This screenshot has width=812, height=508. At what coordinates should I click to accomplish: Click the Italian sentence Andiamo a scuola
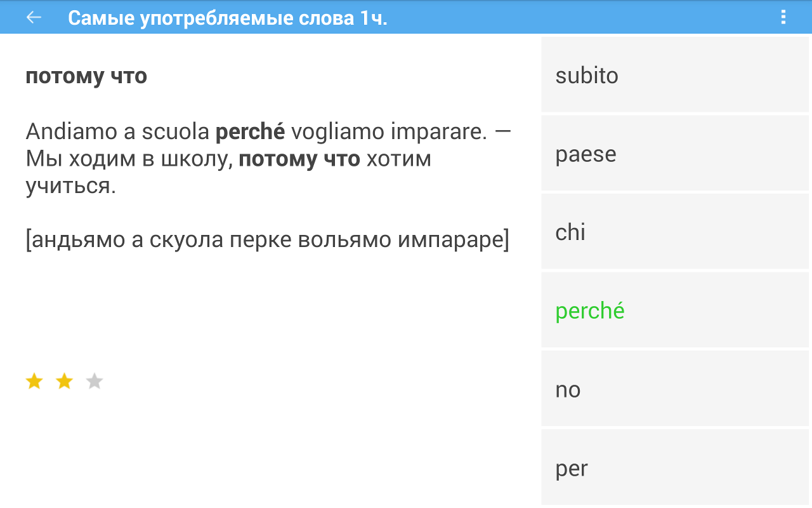point(117,132)
